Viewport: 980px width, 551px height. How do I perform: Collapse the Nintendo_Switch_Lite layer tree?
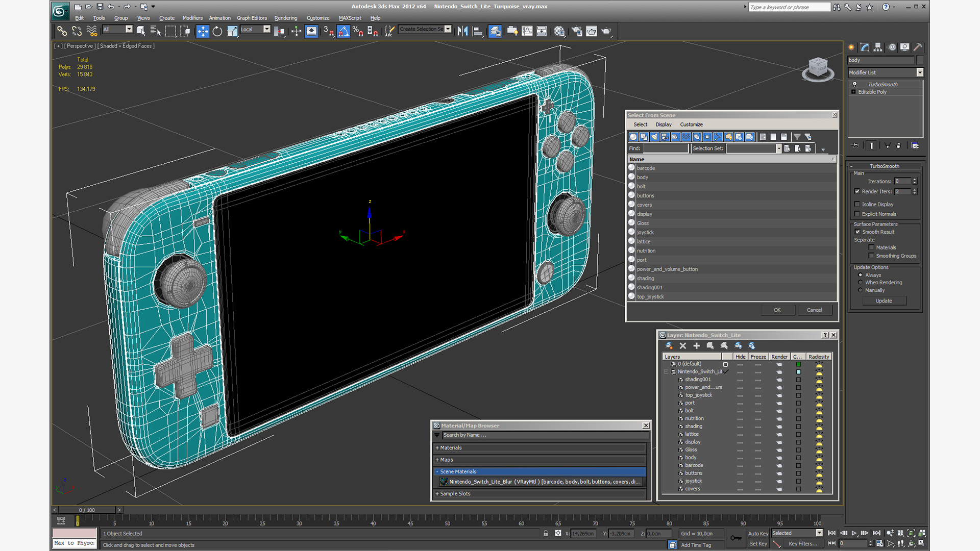[666, 372]
